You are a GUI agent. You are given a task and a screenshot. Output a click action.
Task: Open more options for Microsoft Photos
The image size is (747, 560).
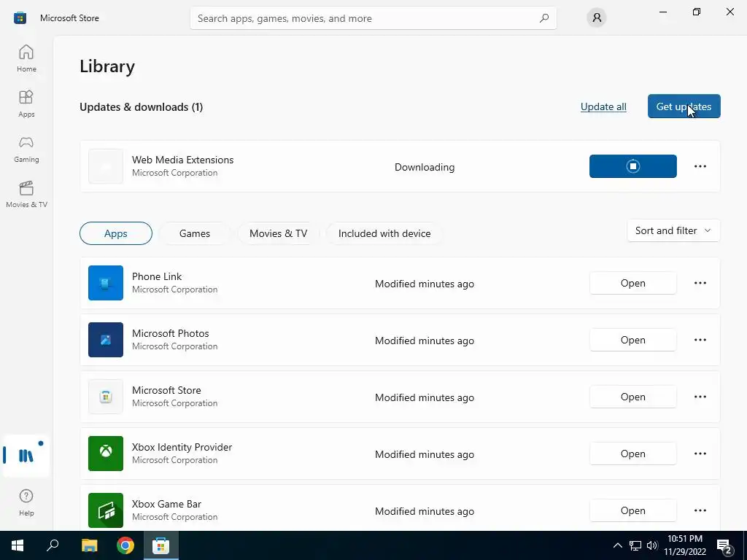(700, 340)
